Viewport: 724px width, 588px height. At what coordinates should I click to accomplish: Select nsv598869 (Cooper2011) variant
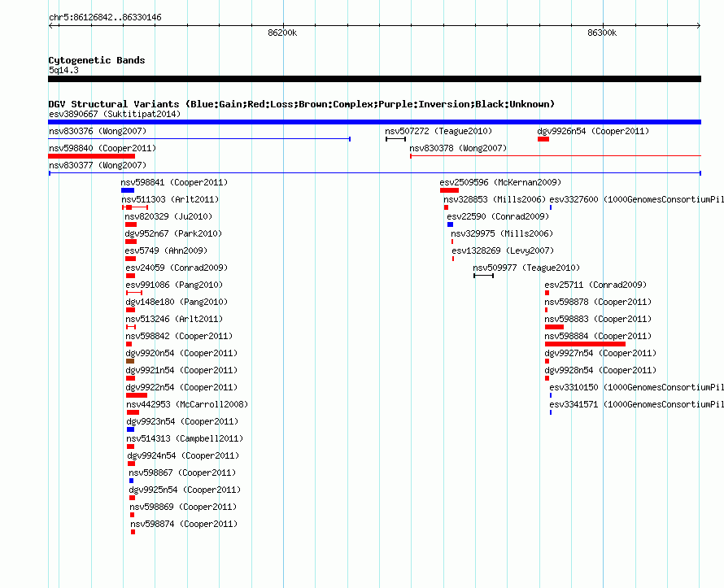[x=183, y=507]
